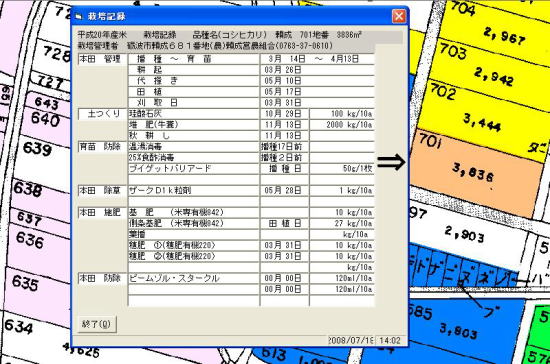The image size is (550, 364).
Task: Close the 栽培記録 dialog window
Action: click(399, 16)
